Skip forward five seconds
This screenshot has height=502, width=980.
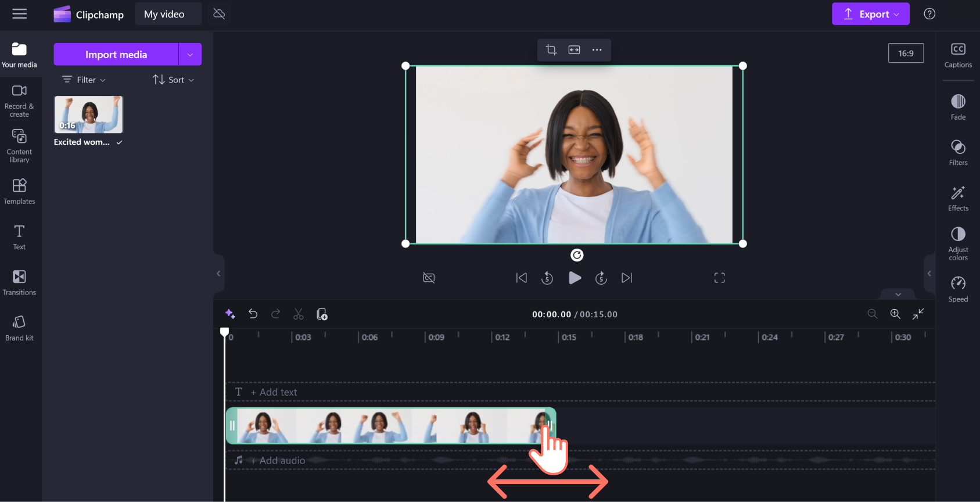click(x=601, y=278)
